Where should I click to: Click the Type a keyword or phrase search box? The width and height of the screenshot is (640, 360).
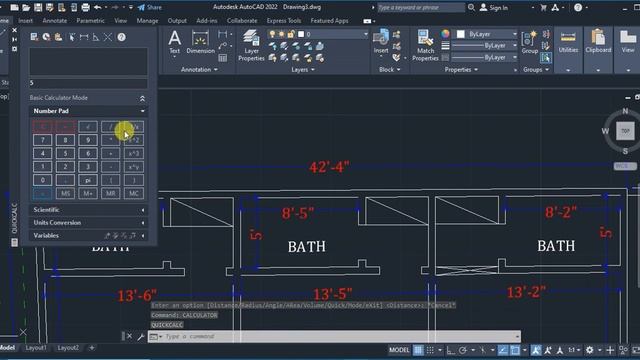point(420,7)
